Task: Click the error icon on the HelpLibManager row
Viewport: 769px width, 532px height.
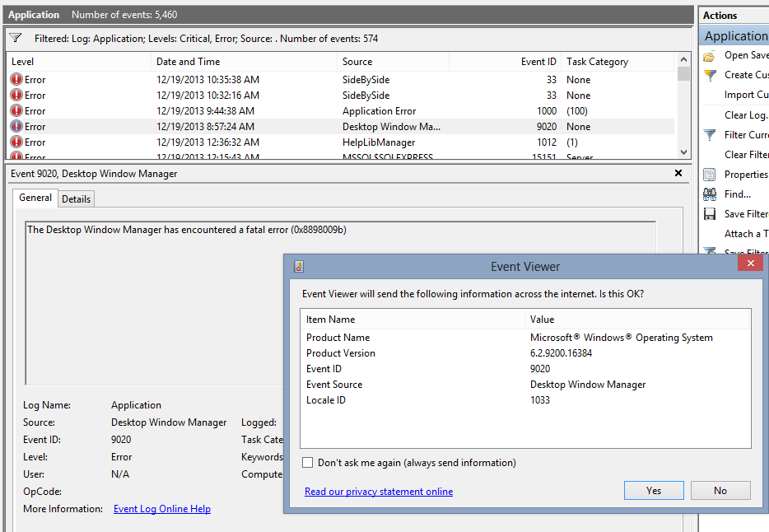Action: 16,142
